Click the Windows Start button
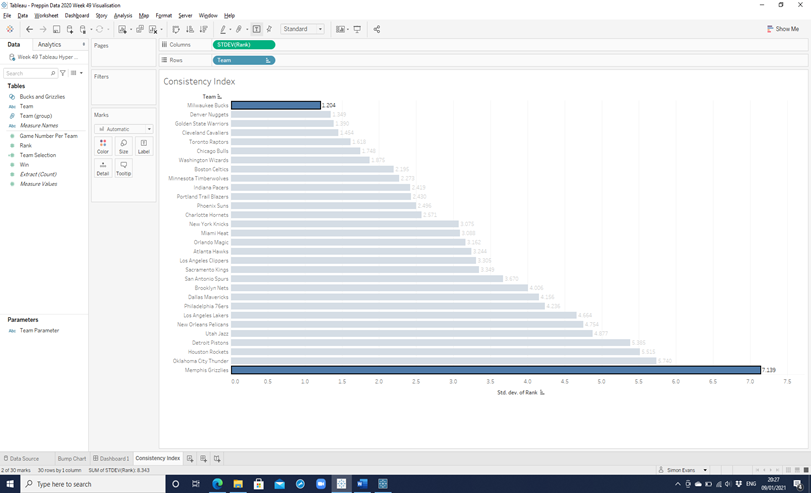Viewport: 811px width, 493px height. pyautogui.click(x=10, y=484)
